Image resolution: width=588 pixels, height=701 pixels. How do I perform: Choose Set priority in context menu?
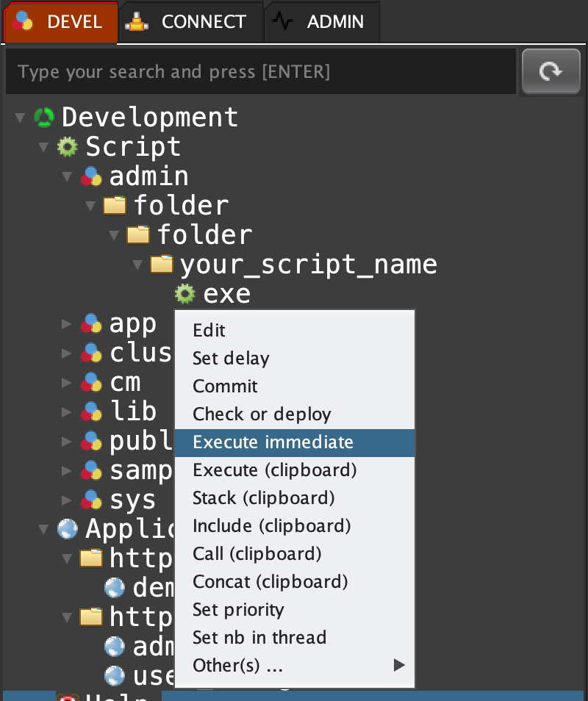(238, 610)
